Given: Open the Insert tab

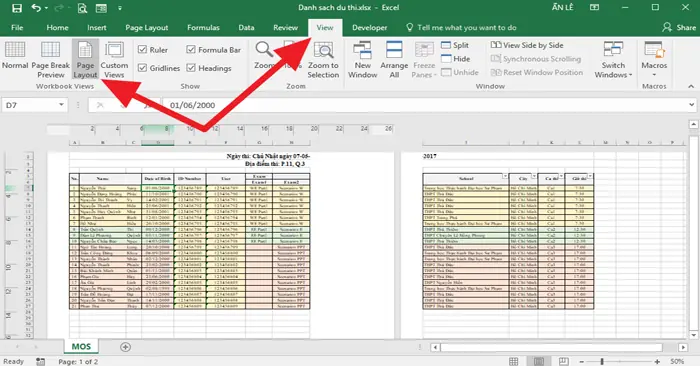Looking at the screenshot, I should click(97, 28).
